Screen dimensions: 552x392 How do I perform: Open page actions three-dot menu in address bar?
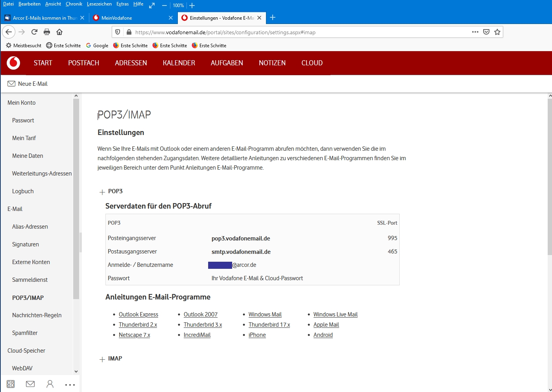pos(475,32)
